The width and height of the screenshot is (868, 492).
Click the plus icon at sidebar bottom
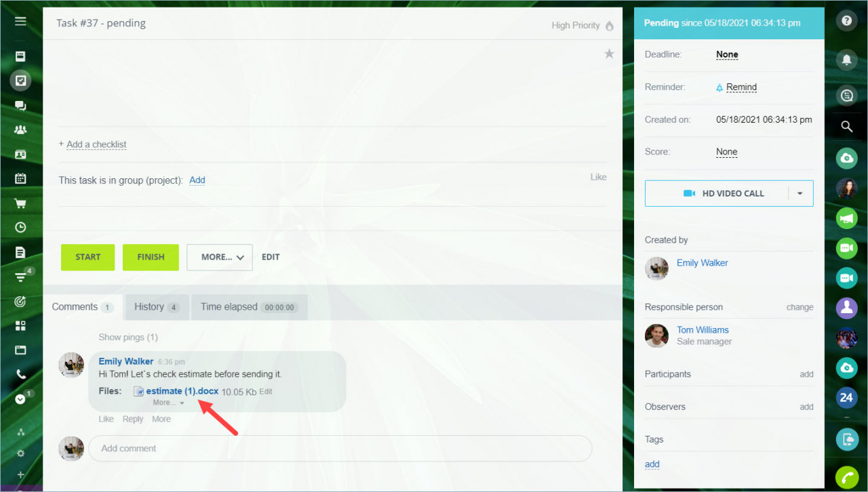[20, 475]
